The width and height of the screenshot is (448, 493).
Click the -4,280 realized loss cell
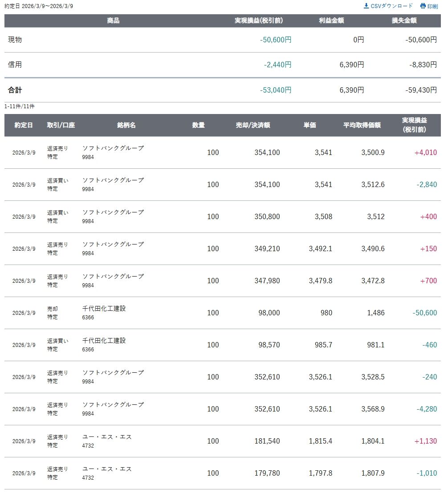(x=426, y=409)
